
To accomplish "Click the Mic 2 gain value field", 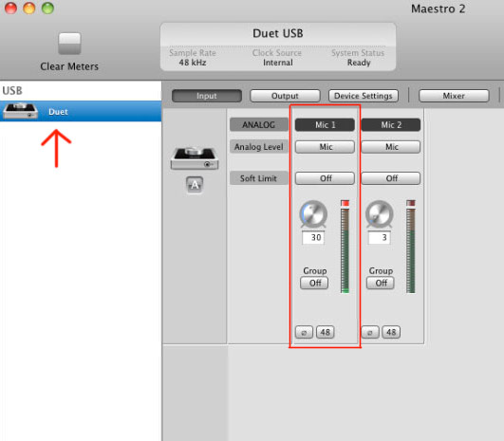I will click(380, 237).
